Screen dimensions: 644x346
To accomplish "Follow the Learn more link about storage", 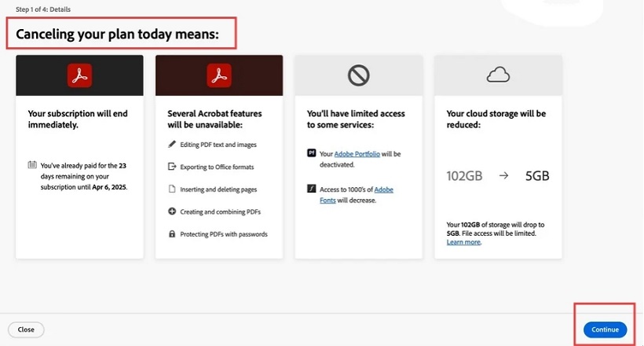I will (x=463, y=242).
